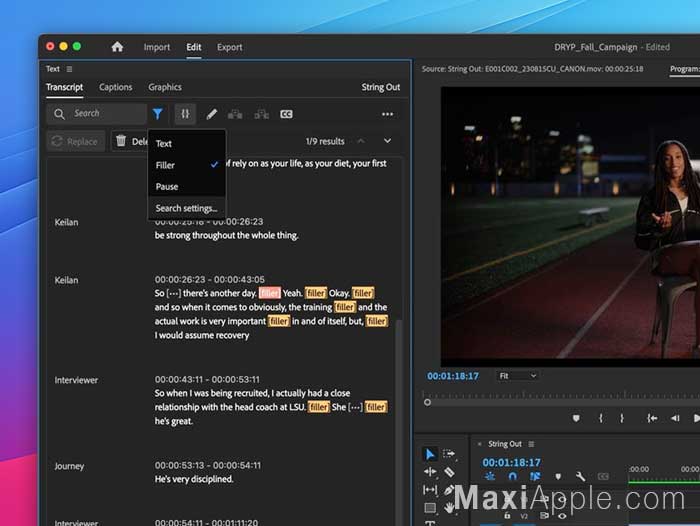Toggle insert sequences as nests button
Viewport: 700px width, 526px height.
[x=490, y=477]
